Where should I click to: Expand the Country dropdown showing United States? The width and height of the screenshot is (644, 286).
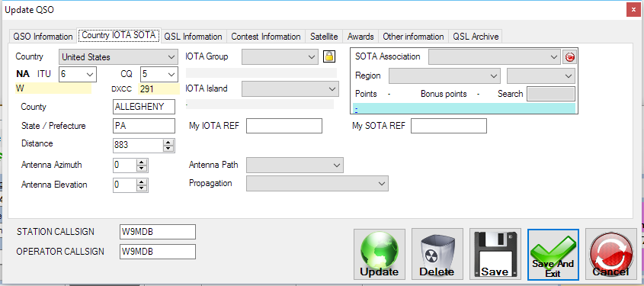(119, 57)
